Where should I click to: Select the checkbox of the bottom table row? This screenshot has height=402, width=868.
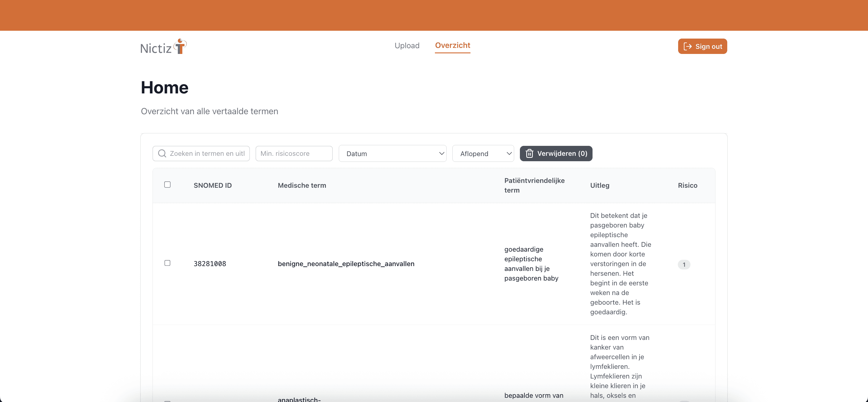(168, 401)
